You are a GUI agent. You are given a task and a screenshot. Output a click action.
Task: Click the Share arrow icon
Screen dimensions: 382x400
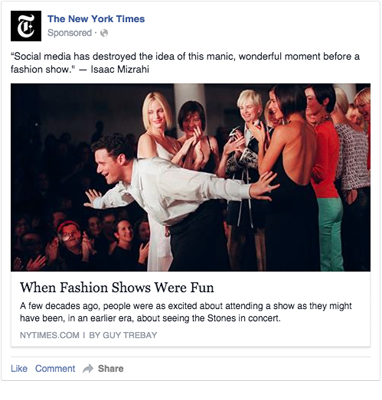[x=88, y=369]
